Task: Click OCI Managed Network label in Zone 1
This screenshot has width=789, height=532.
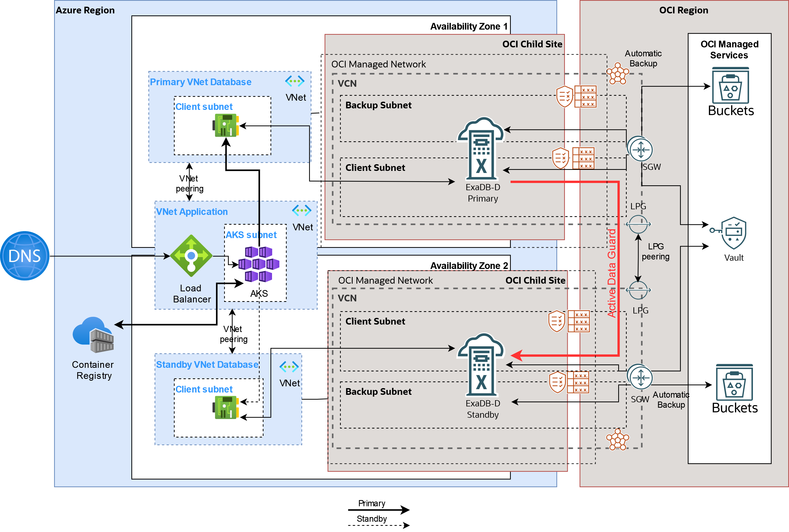Action: coord(378,64)
